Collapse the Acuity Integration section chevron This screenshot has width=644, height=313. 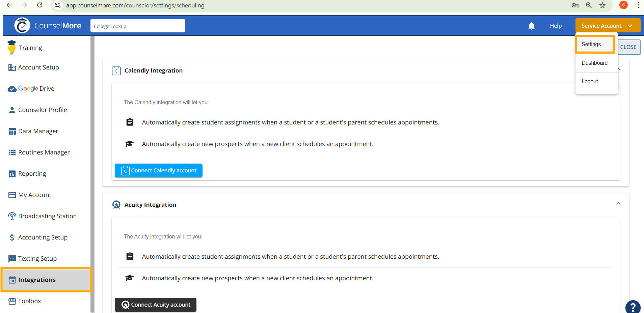[x=618, y=203]
